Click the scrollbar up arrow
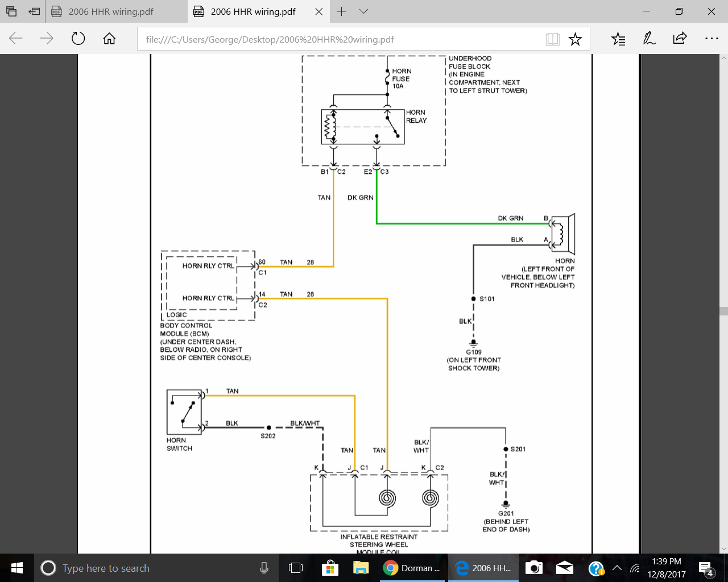 click(723, 59)
